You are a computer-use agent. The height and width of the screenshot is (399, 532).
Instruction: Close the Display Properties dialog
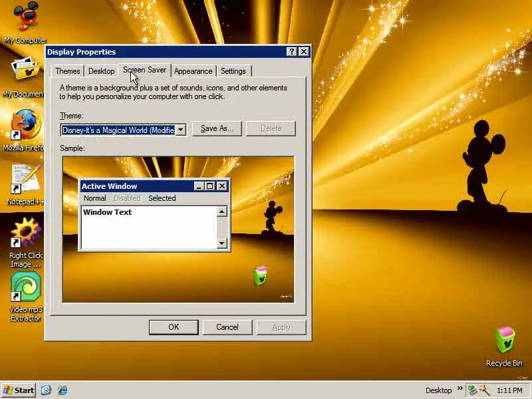tap(304, 52)
